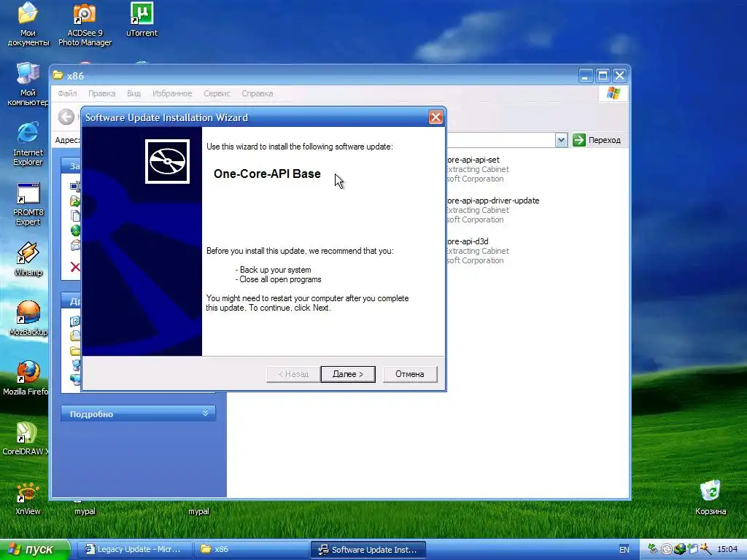Viewport: 747px width, 560px height.
Task: Switch to x86 folder taskbar item
Action: [251, 550]
